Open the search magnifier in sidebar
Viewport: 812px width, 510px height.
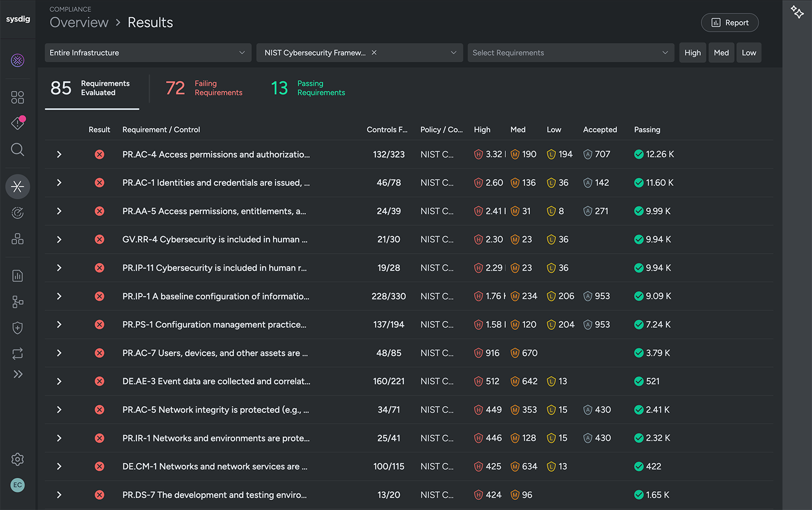pos(18,149)
